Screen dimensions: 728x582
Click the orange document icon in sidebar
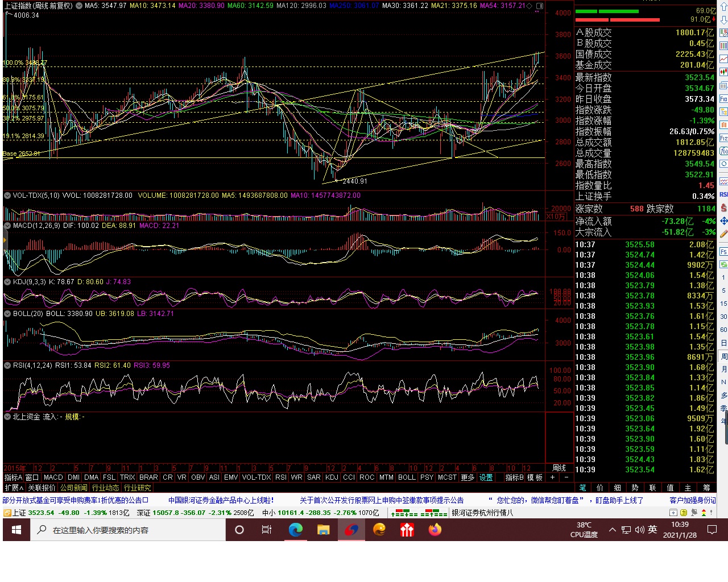[x=723, y=125]
